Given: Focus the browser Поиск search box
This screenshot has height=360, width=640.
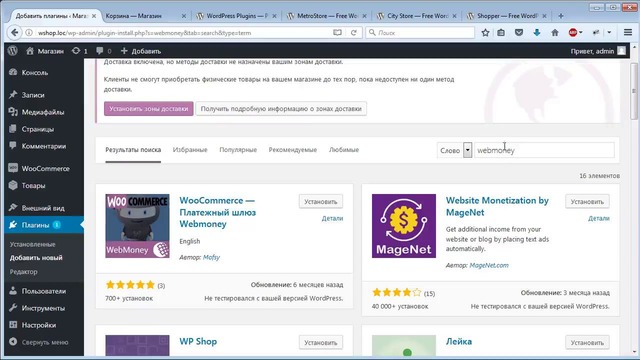Looking at the screenshot, I should pos(420,33).
